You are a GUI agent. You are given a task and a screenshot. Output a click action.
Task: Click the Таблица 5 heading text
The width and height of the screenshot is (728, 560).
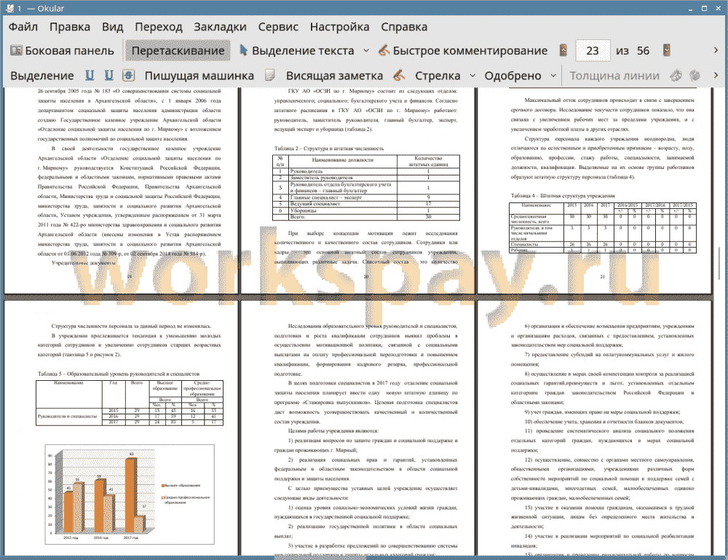(119, 374)
